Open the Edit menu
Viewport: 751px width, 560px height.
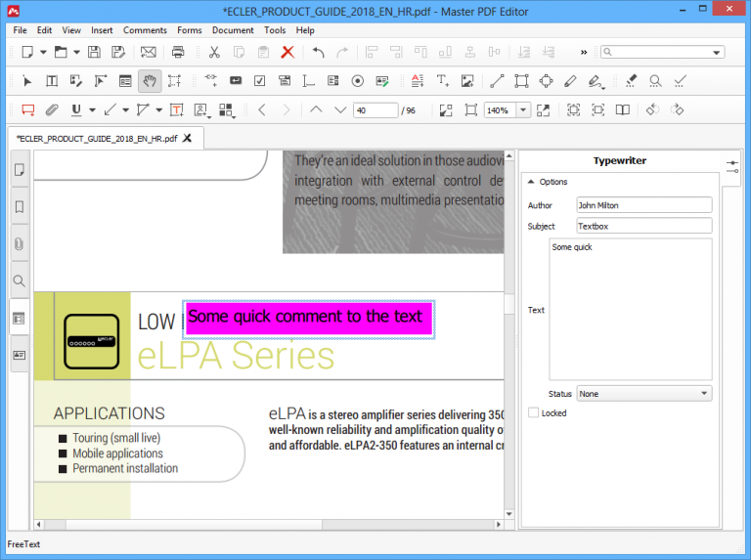click(x=44, y=30)
